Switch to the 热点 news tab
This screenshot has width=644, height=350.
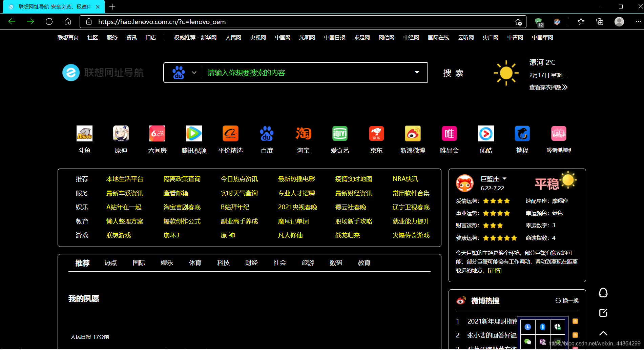pyautogui.click(x=110, y=263)
